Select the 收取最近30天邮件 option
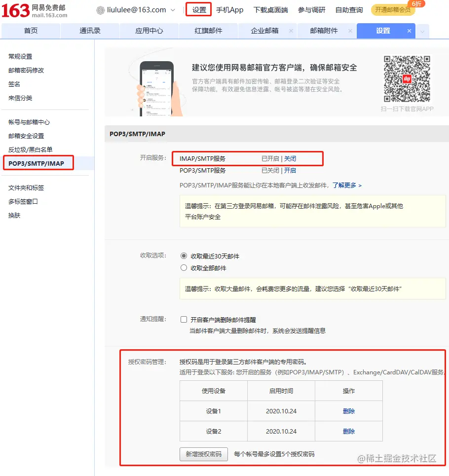 pyautogui.click(x=184, y=256)
